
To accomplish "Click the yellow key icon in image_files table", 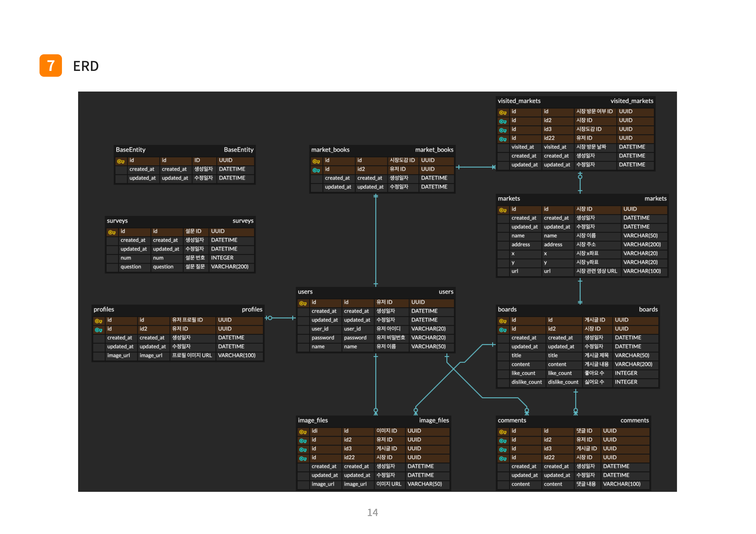I will coord(303,432).
